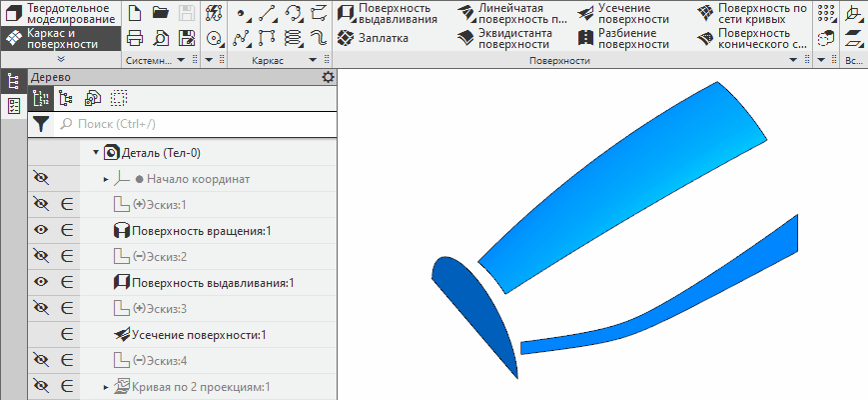Click the New document icon
Viewport: 868px width, 400px height.
point(135,13)
